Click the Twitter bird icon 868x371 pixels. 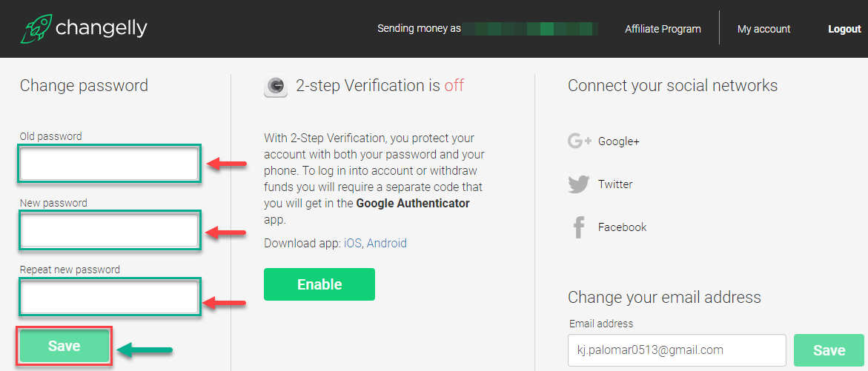click(579, 184)
